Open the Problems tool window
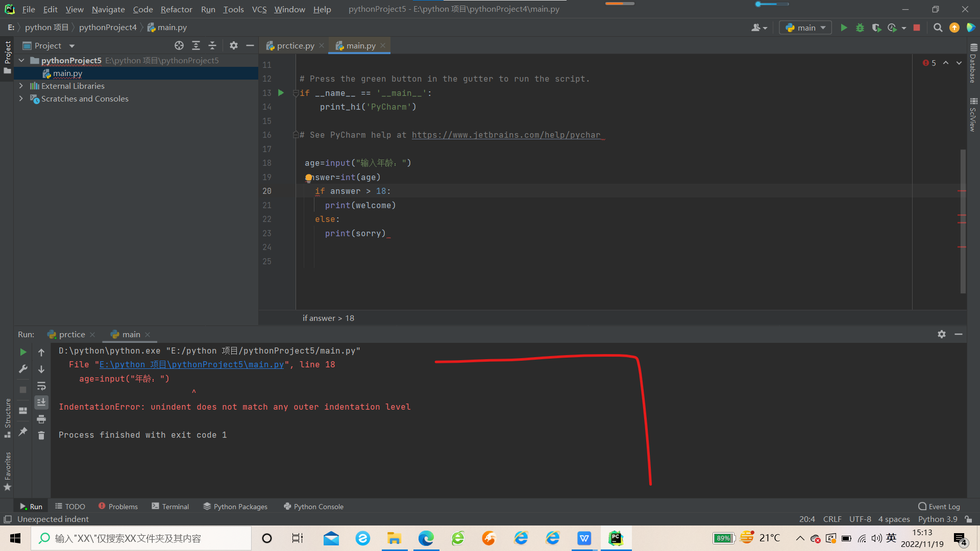The height and width of the screenshot is (551, 980). tap(118, 506)
